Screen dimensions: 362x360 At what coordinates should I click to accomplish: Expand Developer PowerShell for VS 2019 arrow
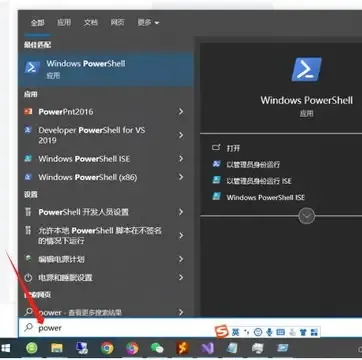click(x=181, y=135)
